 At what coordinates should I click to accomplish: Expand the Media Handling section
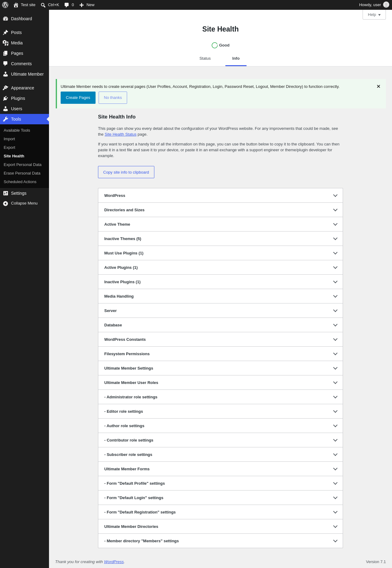tap(221, 296)
